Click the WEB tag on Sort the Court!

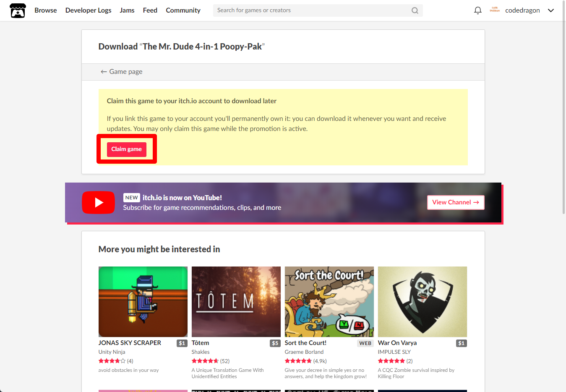[x=365, y=343]
